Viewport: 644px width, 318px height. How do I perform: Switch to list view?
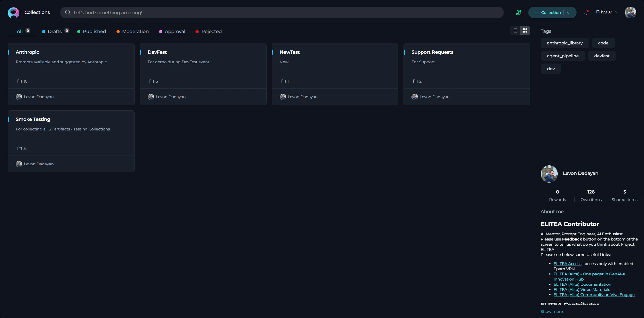pos(514,30)
